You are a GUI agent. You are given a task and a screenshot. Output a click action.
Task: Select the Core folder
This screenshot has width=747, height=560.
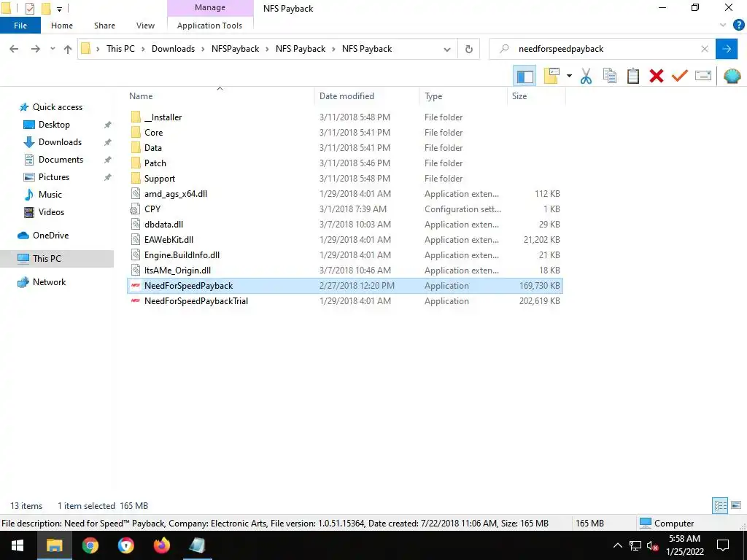(x=153, y=133)
